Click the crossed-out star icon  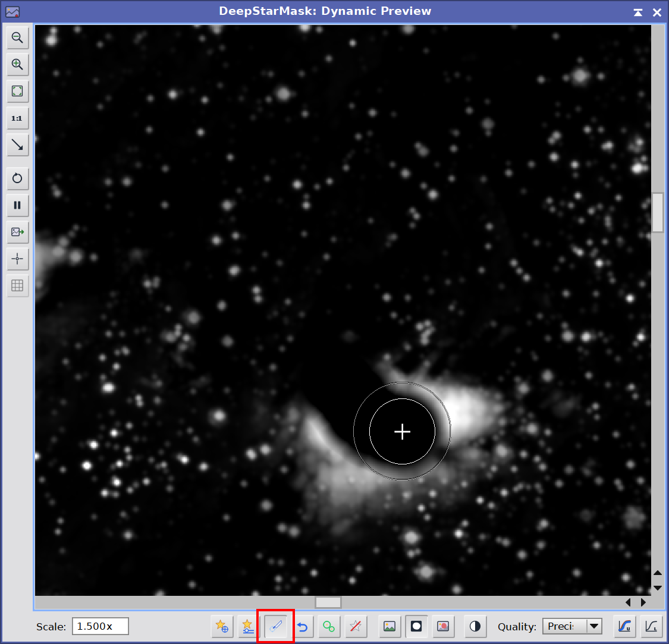pos(356,626)
